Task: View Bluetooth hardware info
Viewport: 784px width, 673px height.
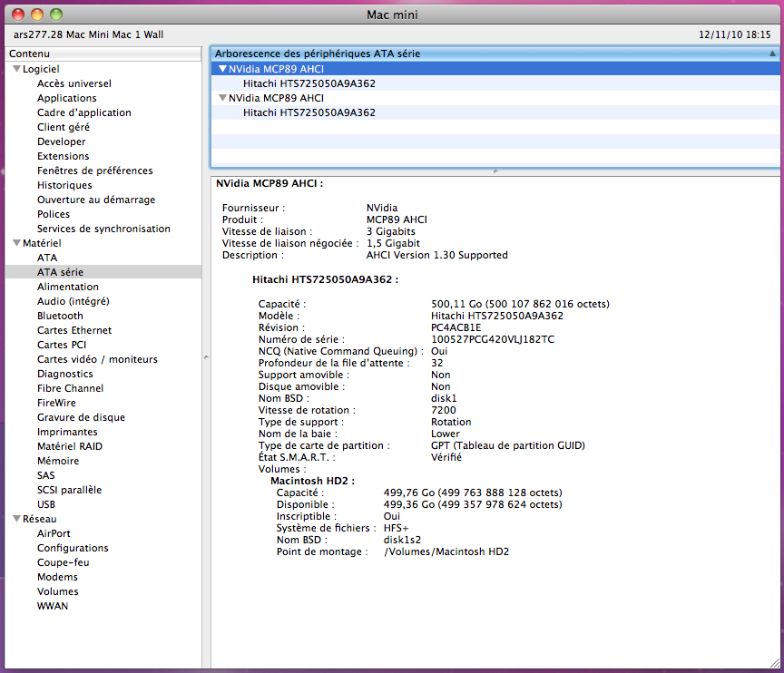Action: click(x=60, y=316)
